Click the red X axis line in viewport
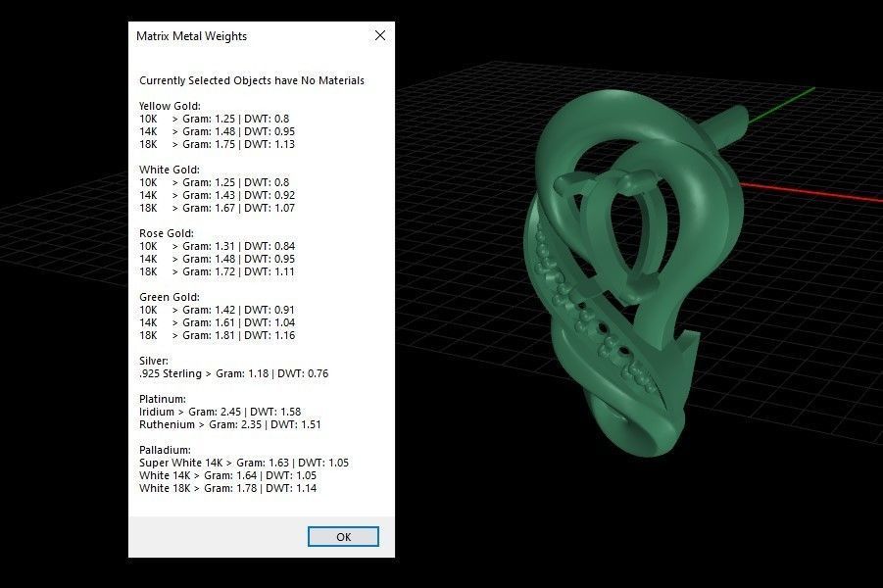Screen dimensions: 883x588 810,191
